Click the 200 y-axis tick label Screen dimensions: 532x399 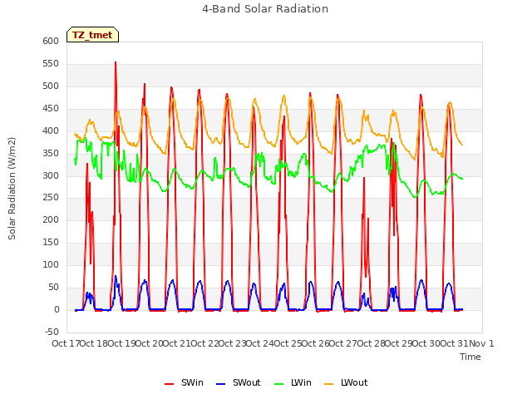[51, 219]
